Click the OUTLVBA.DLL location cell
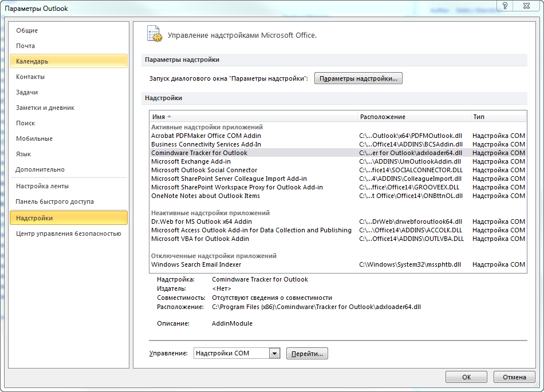 click(412, 239)
